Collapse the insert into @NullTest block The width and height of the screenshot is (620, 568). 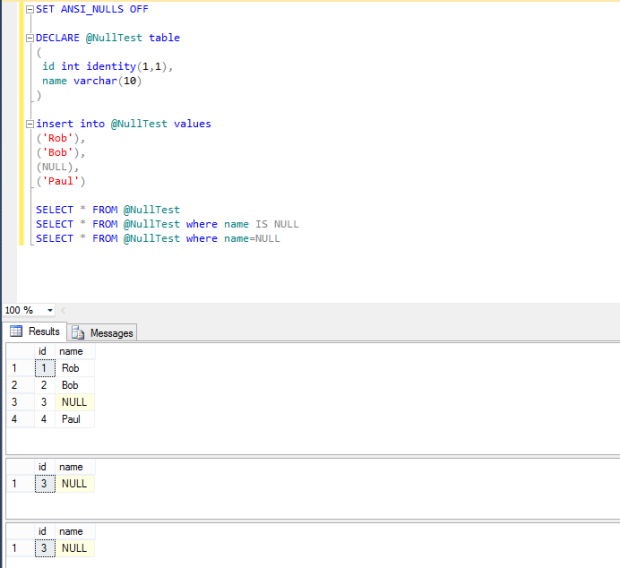28,124
